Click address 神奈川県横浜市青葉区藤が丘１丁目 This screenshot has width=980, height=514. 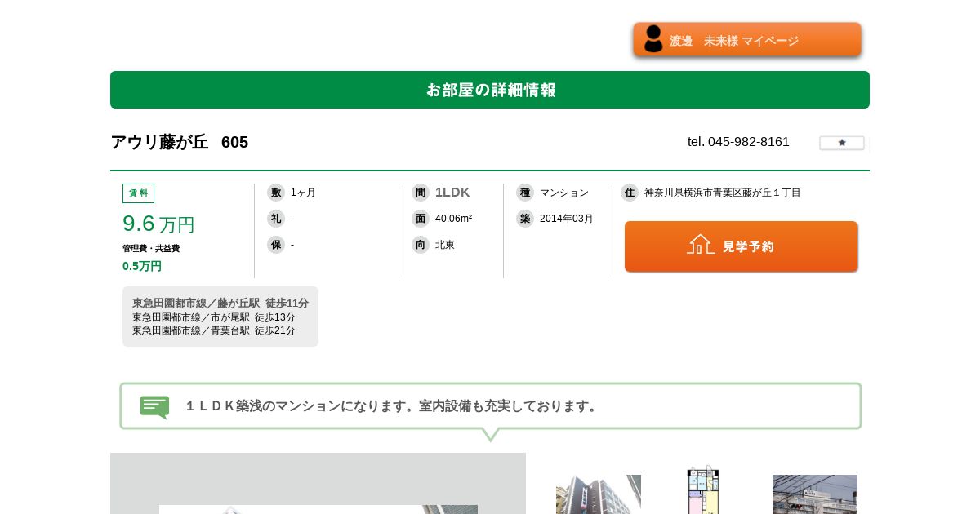[723, 193]
